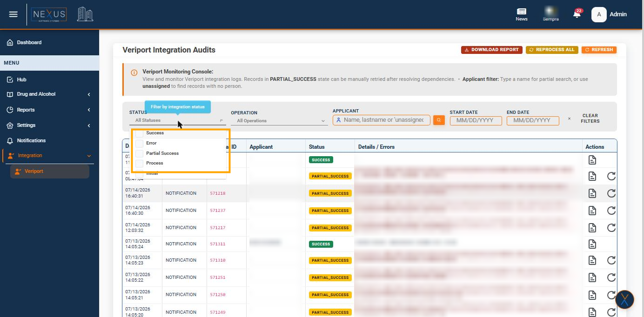The width and height of the screenshot is (644, 317).
Task: Retry the record with ID 571218
Action: (x=611, y=193)
